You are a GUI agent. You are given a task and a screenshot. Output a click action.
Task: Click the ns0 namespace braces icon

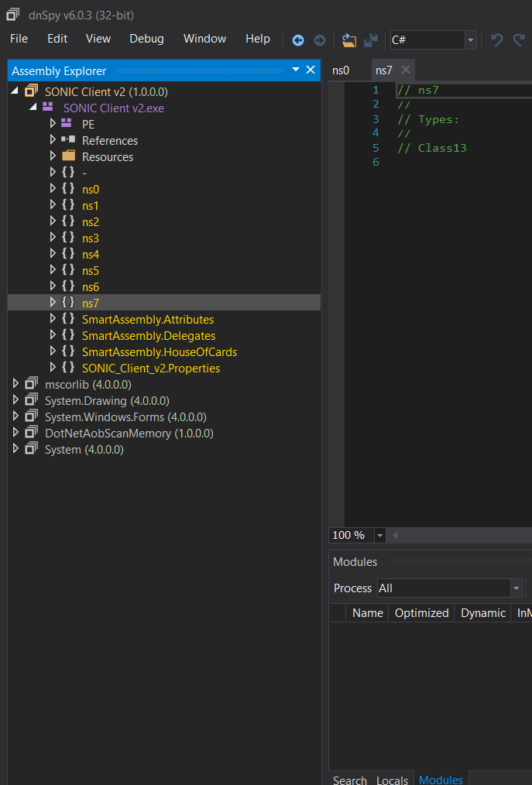pos(68,189)
